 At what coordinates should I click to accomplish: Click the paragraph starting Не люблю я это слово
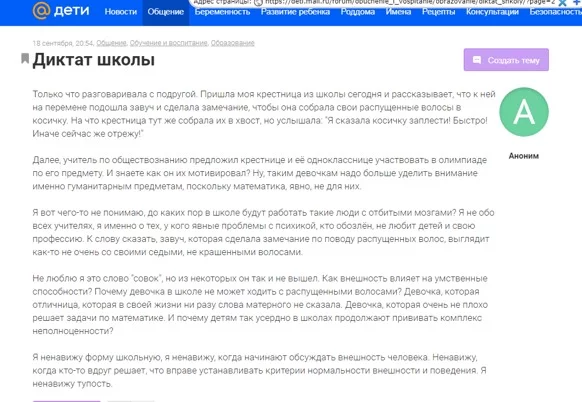(260, 305)
